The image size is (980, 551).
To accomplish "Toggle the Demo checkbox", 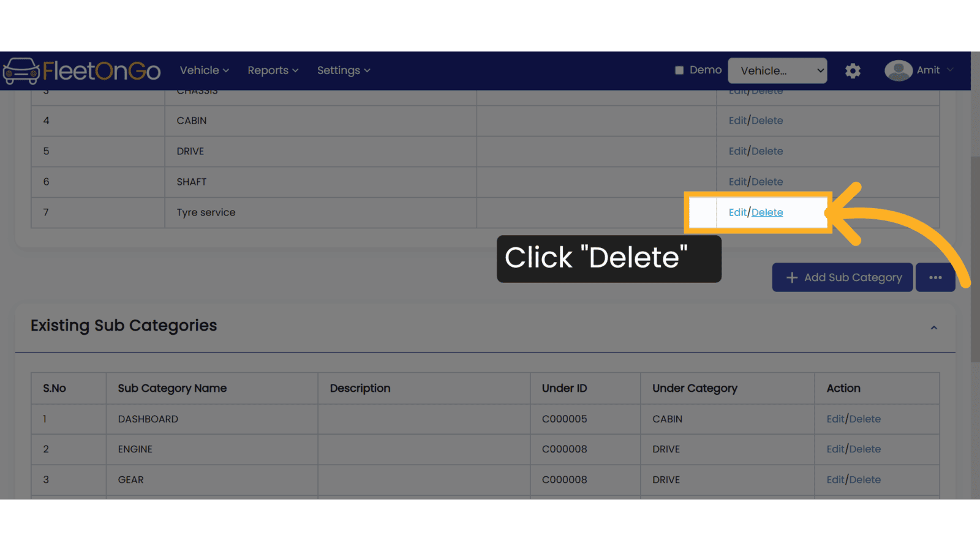I will click(679, 70).
